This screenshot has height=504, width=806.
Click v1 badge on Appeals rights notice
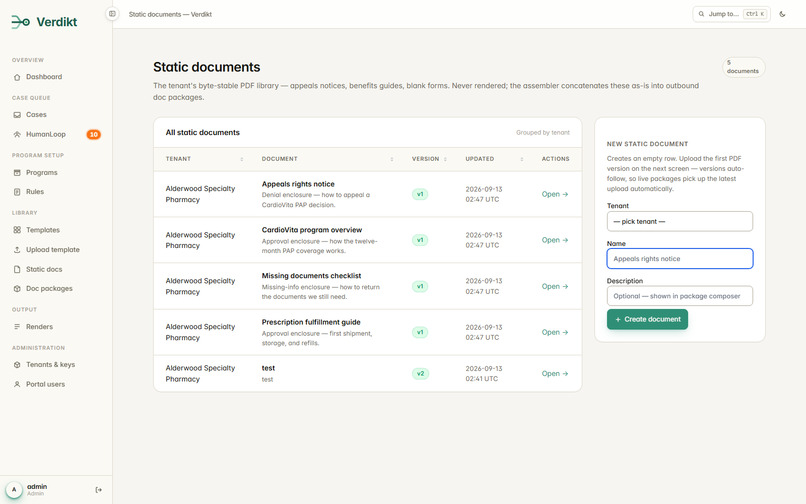click(x=420, y=194)
